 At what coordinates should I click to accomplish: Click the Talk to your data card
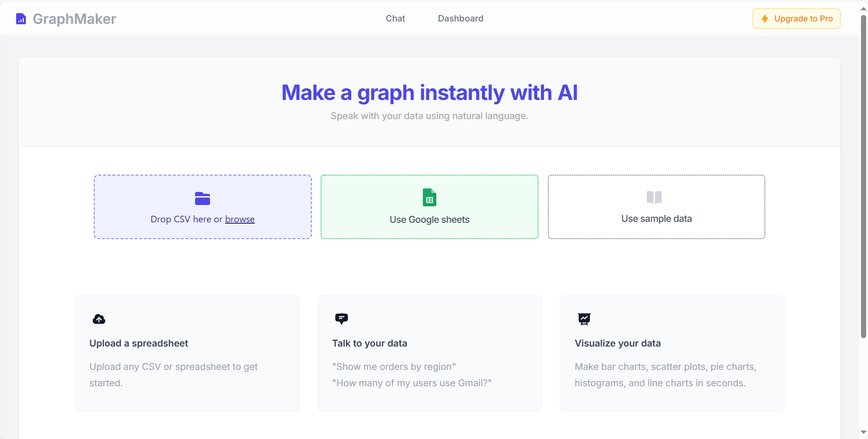point(429,353)
